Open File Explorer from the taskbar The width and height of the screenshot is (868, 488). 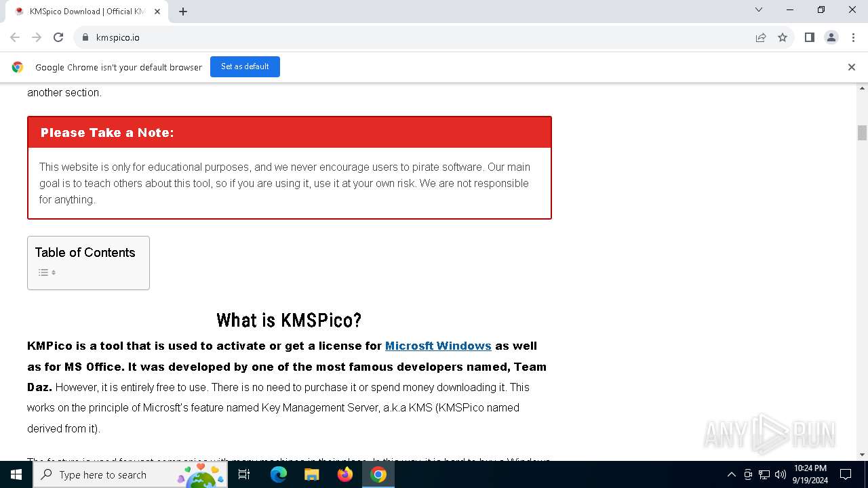click(312, 474)
